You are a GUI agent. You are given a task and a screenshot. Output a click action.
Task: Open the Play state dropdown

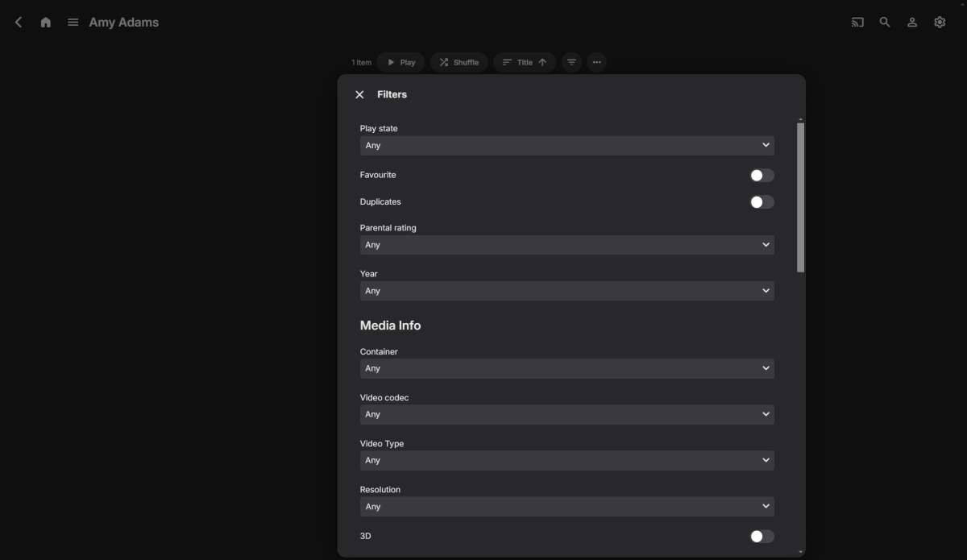click(567, 145)
